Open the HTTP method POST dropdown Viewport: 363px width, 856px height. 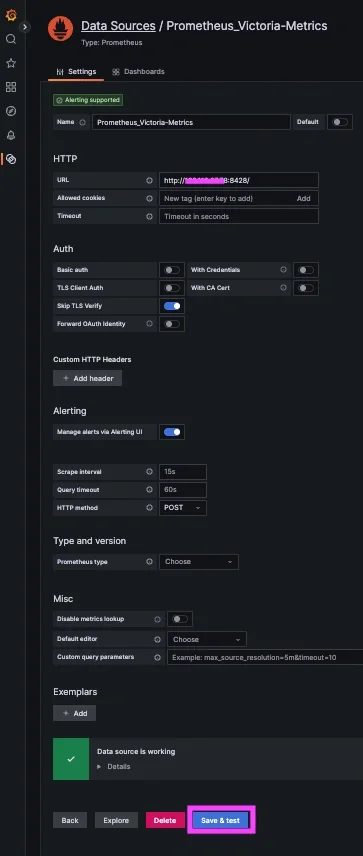(x=183, y=508)
